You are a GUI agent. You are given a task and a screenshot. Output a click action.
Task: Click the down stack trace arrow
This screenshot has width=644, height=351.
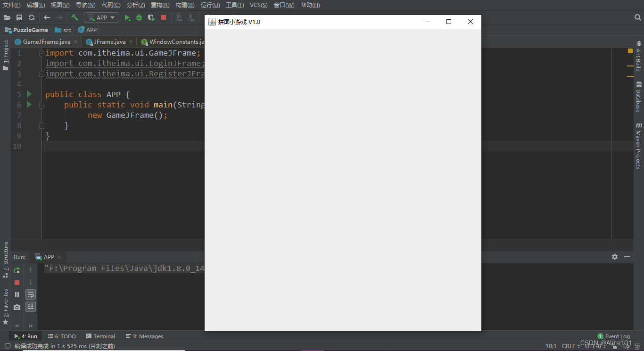31,282
